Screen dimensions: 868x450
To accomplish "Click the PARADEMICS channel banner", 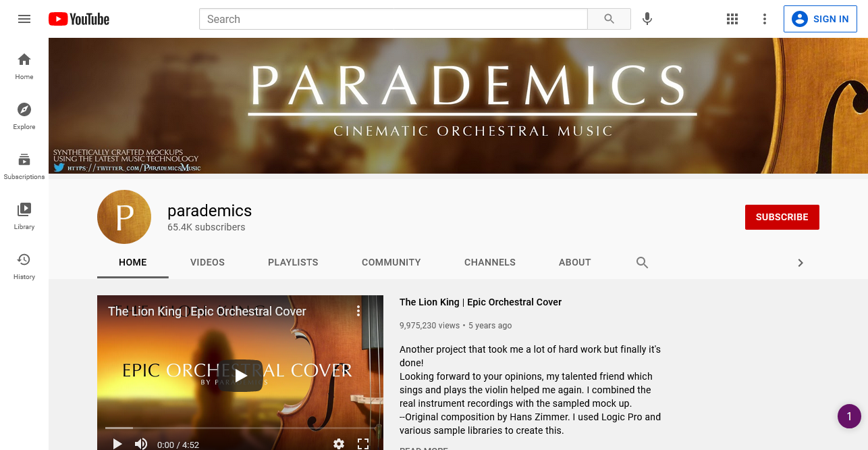I will tap(458, 105).
